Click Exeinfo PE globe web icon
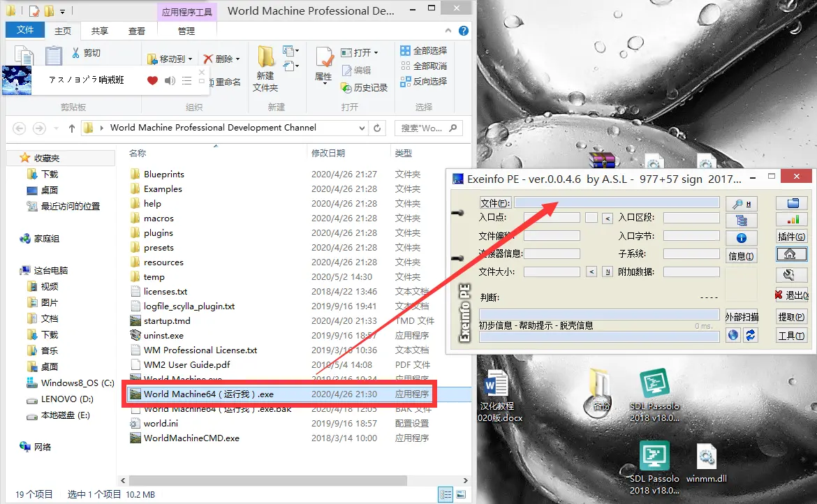Screen dimensions: 817x504 coord(733,335)
